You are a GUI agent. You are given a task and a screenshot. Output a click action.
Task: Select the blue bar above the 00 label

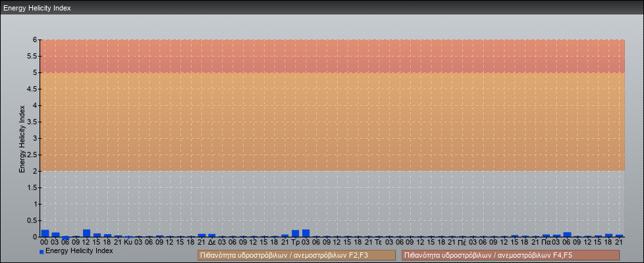coord(45,233)
